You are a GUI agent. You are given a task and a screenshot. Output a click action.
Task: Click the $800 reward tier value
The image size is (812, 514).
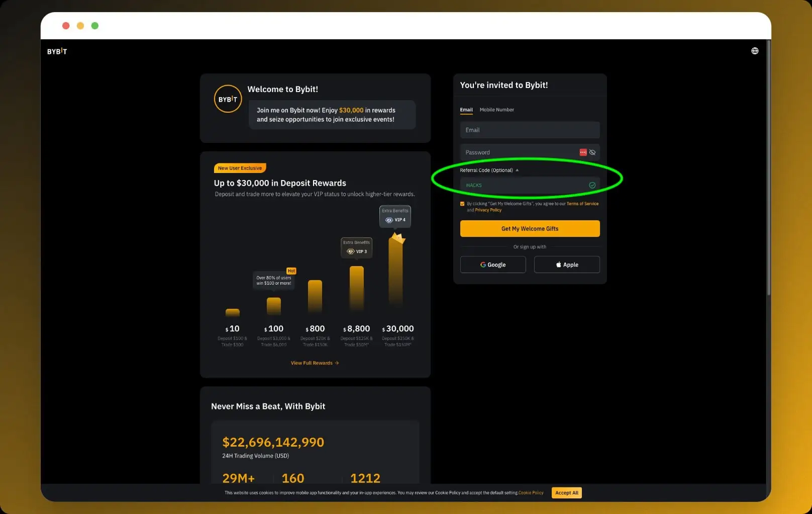(315, 329)
